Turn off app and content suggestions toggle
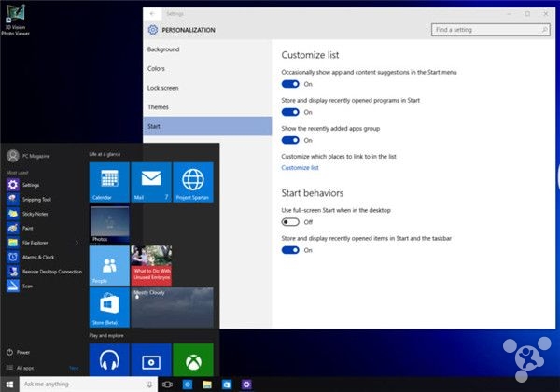 pyautogui.click(x=289, y=84)
